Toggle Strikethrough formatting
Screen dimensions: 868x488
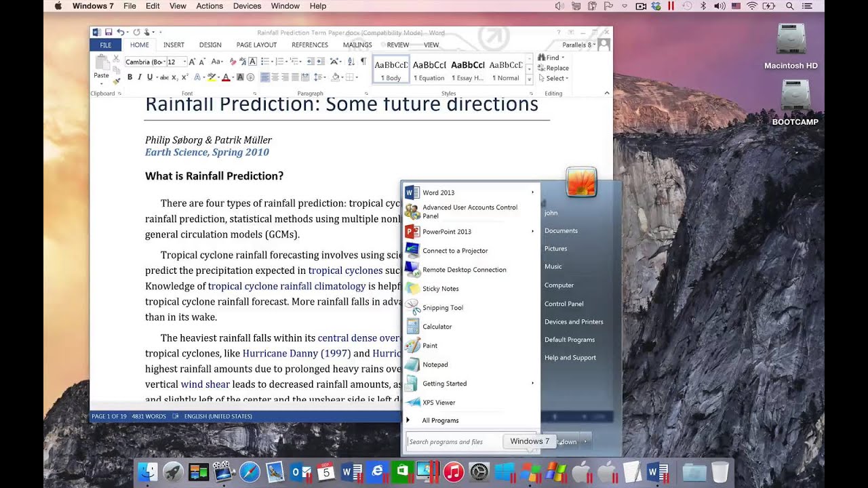tap(164, 77)
